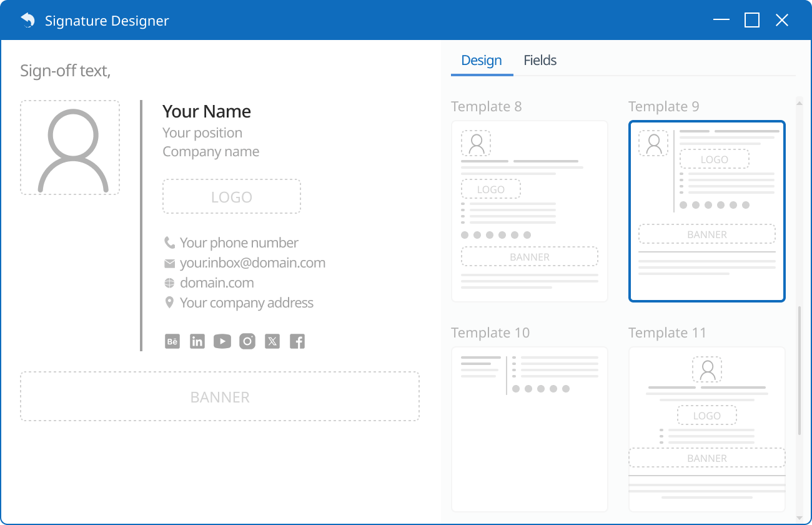Select the LinkedIn icon in the signature
Image resolution: width=812 pixels, height=525 pixels.
pos(197,341)
